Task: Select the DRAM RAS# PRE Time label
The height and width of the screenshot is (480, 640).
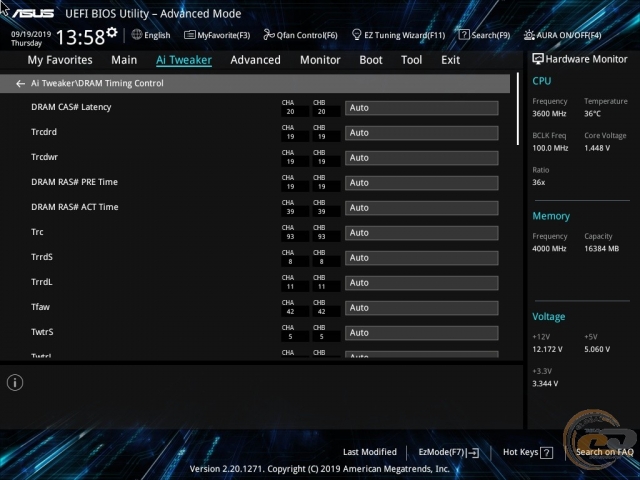Action: (x=74, y=182)
